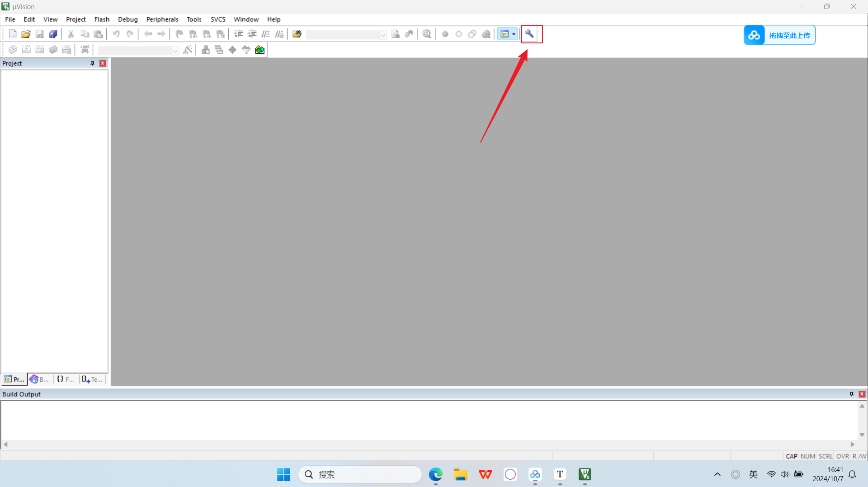Expand the window layout dropdown arrow
868x487 pixels.
[514, 34]
